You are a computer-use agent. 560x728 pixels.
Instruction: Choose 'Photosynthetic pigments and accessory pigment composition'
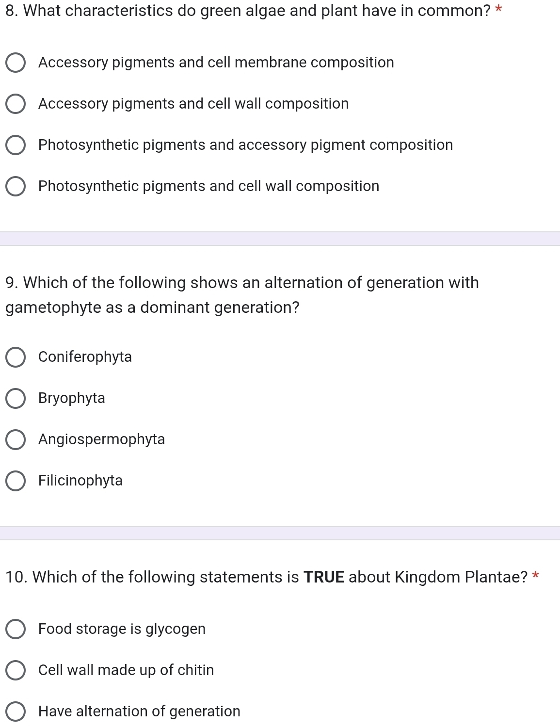coord(16,146)
